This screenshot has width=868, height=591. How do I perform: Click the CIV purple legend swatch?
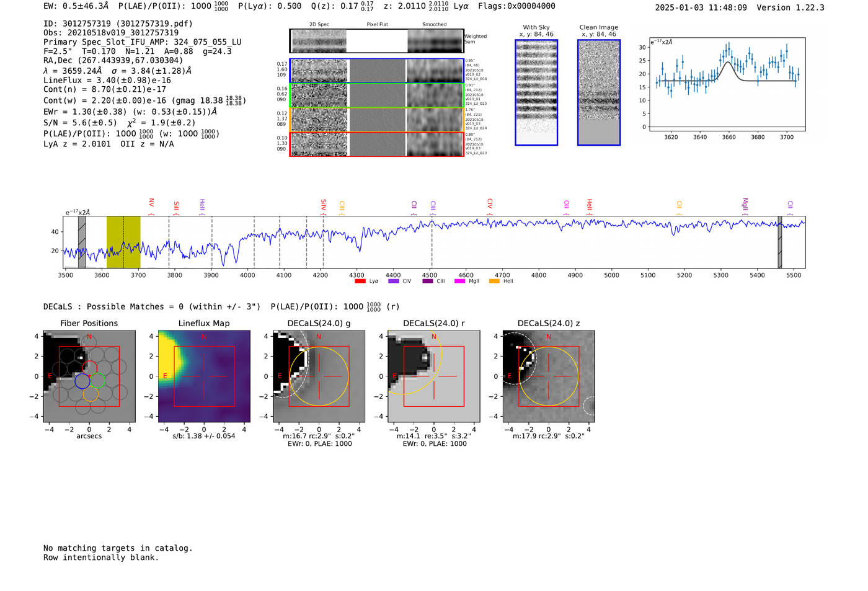[x=393, y=281]
